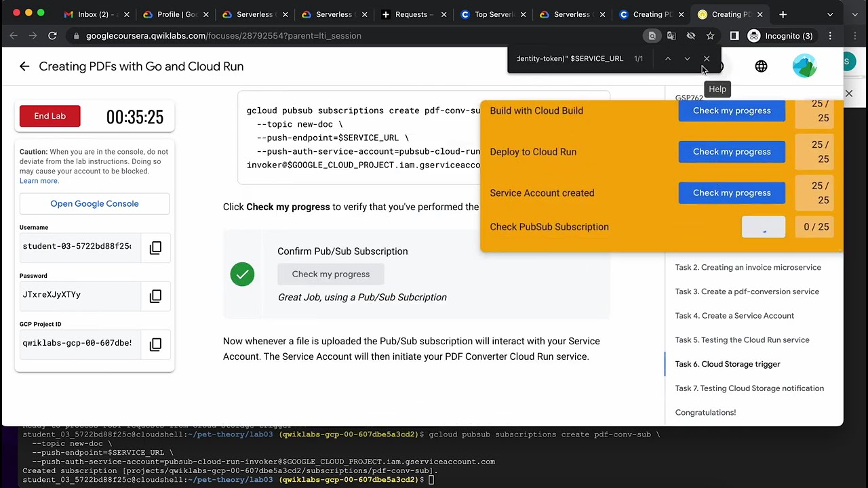The width and height of the screenshot is (868, 488).
Task: Close the panel with the X near GSP762
Action: [x=849, y=94]
